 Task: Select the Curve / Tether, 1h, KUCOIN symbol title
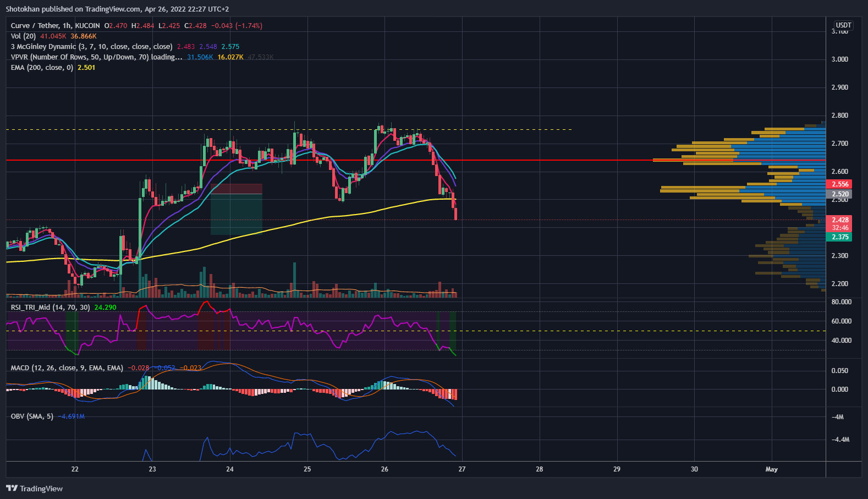tap(55, 26)
